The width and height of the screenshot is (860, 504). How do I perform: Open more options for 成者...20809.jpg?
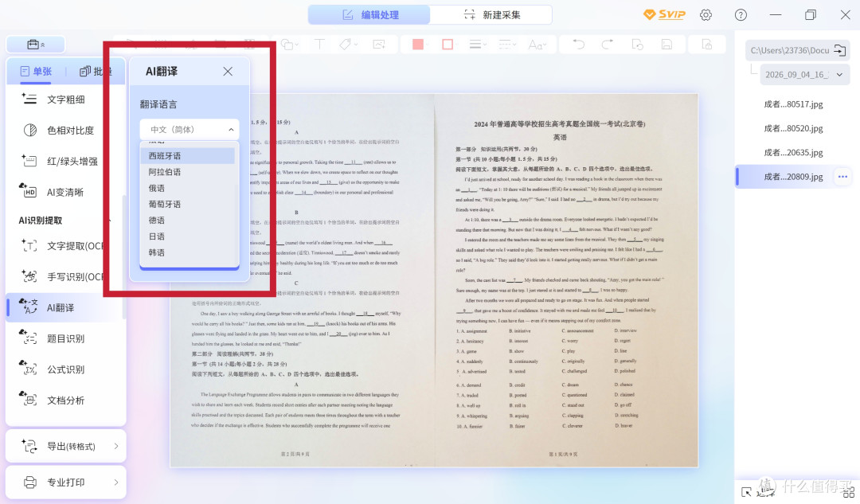click(842, 177)
